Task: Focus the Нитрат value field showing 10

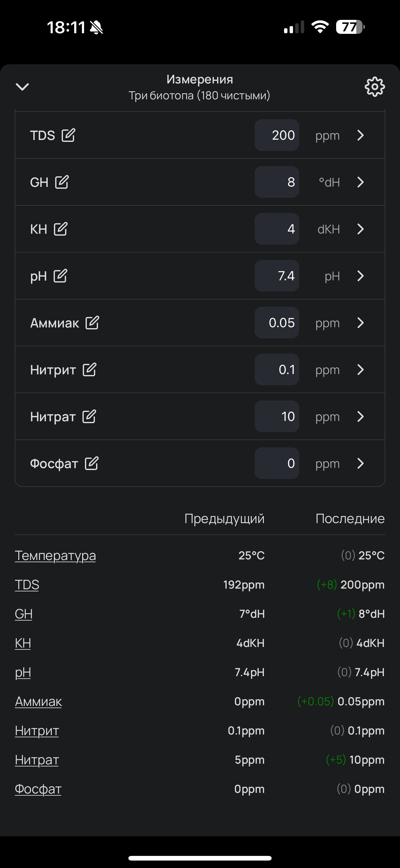Action: (277, 416)
